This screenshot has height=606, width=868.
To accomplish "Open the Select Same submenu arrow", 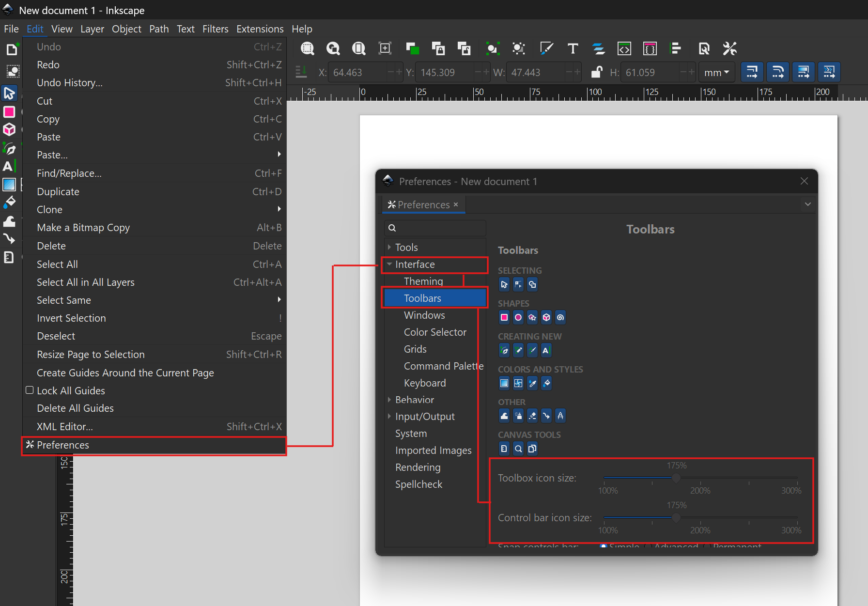I will pyautogui.click(x=279, y=300).
